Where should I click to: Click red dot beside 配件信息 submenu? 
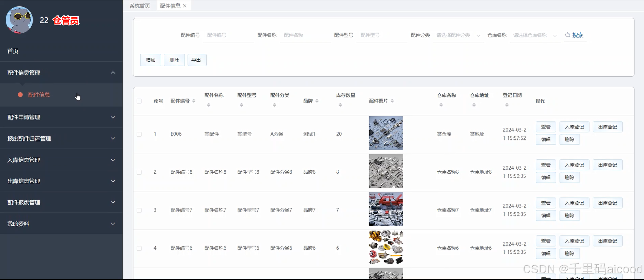(x=20, y=95)
